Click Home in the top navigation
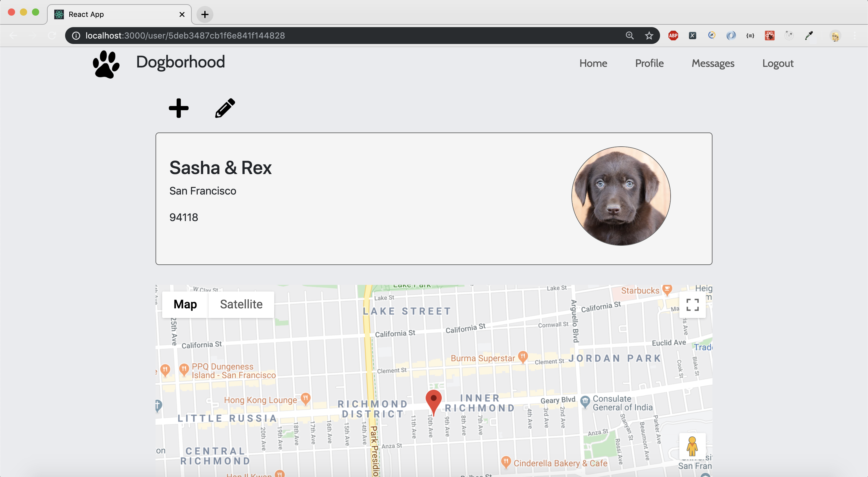Image resolution: width=868 pixels, height=477 pixels. coord(593,63)
